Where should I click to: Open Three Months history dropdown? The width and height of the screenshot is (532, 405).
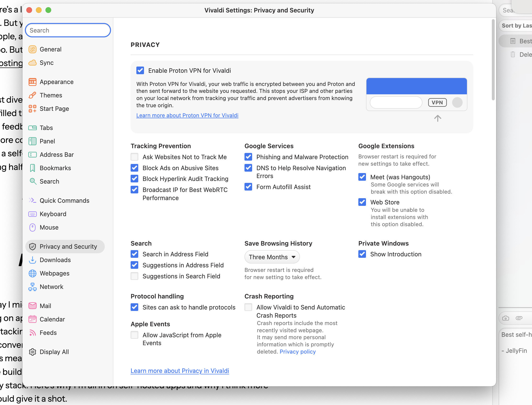click(x=272, y=257)
